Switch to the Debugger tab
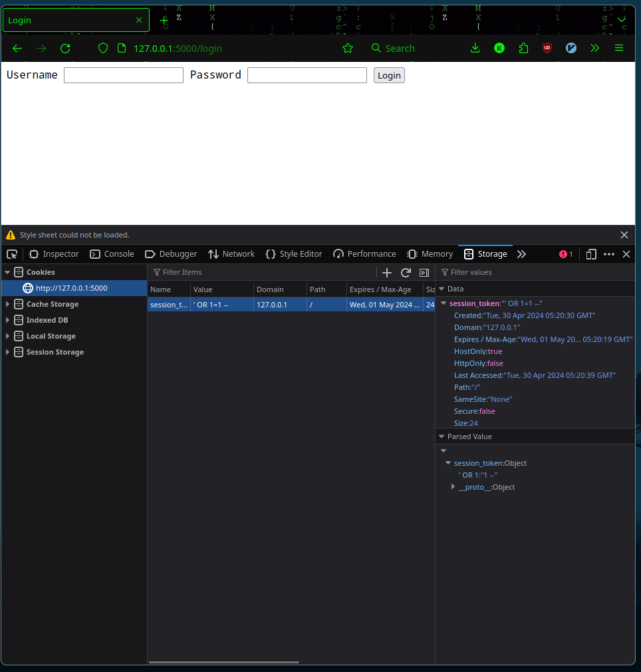Image resolution: width=641 pixels, height=672 pixels. 172,254
